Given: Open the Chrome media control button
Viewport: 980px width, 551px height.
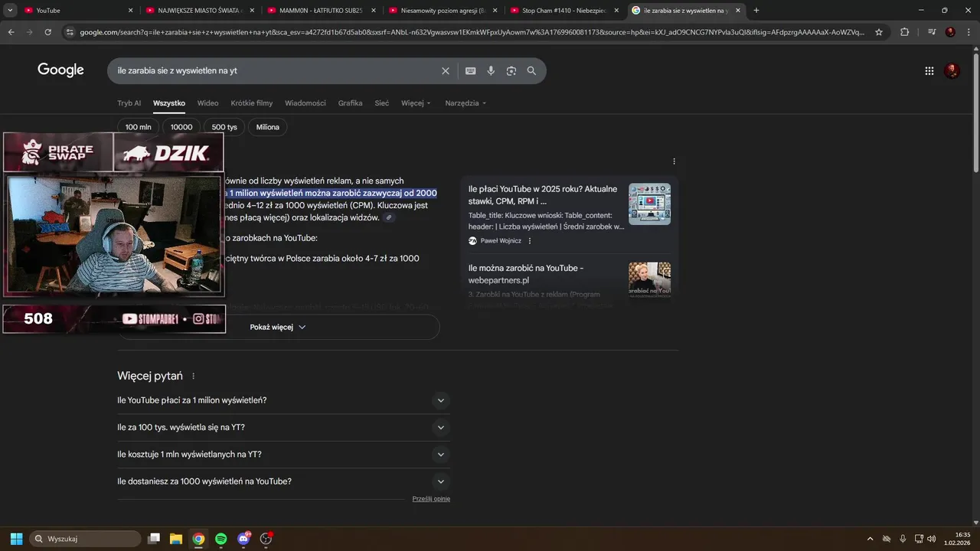Looking at the screenshot, I should coord(932,32).
